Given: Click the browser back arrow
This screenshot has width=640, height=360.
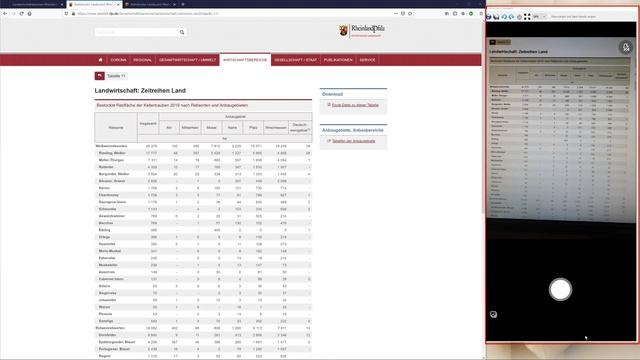Looking at the screenshot, I should tap(5, 13).
